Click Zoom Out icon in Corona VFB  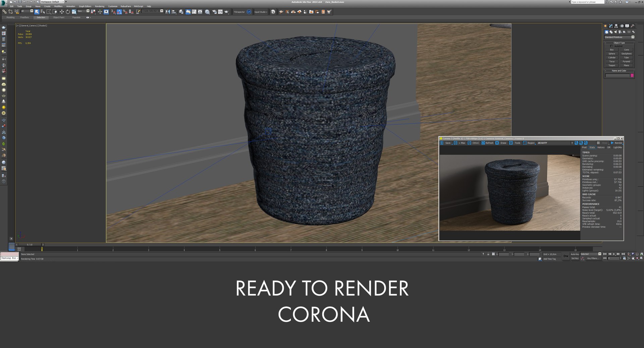pos(581,143)
